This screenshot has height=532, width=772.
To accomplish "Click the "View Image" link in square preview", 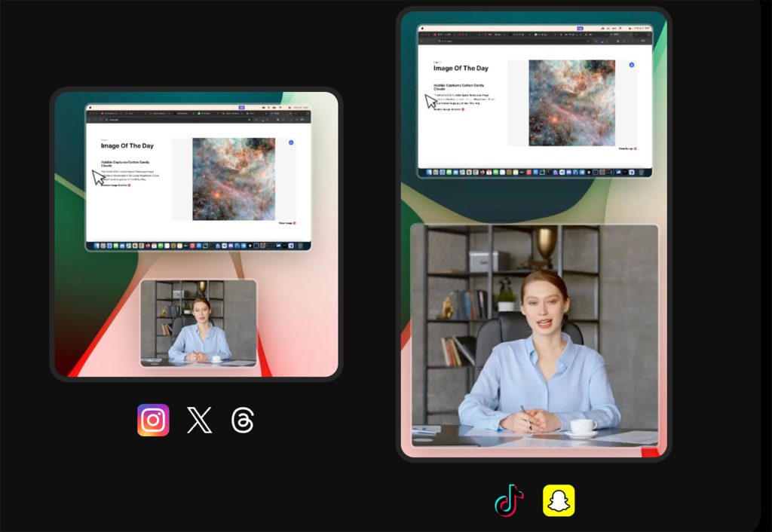I will click(287, 223).
